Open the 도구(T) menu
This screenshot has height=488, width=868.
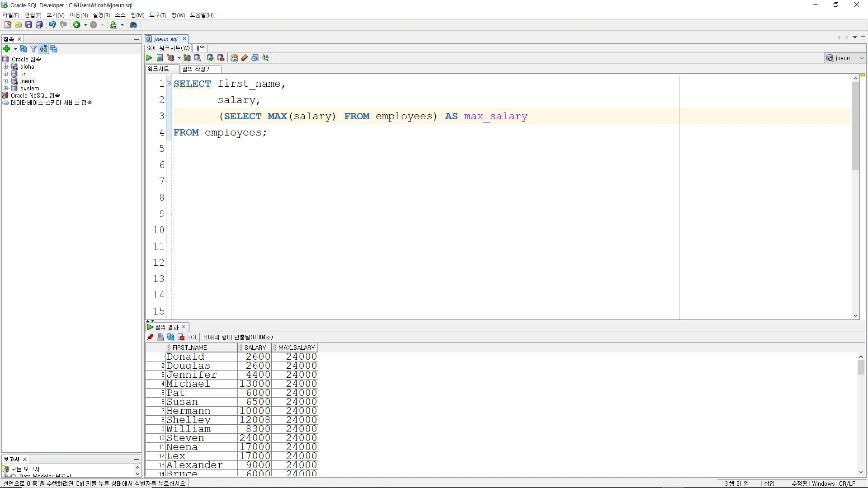click(157, 15)
